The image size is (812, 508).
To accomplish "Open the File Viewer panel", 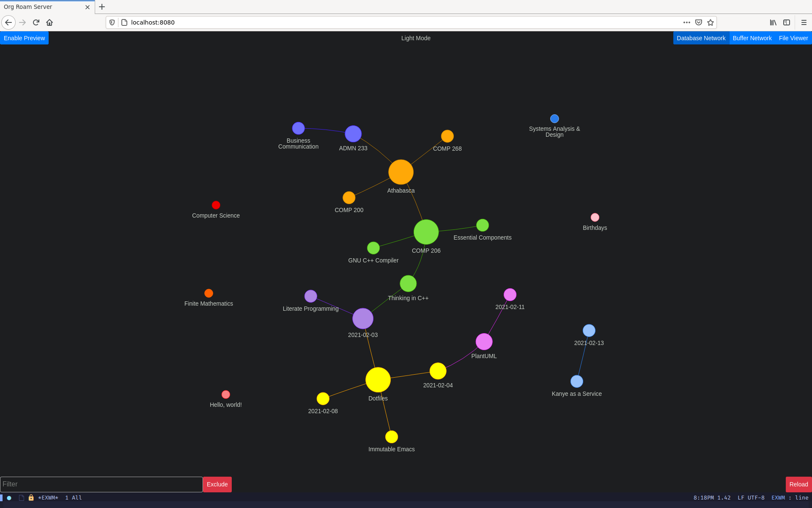I will (x=793, y=38).
